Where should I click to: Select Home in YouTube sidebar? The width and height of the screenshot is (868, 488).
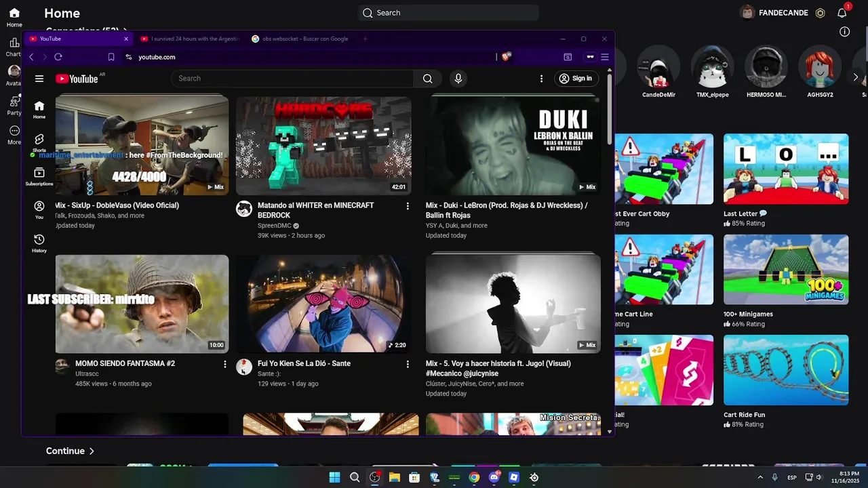(39, 110)
